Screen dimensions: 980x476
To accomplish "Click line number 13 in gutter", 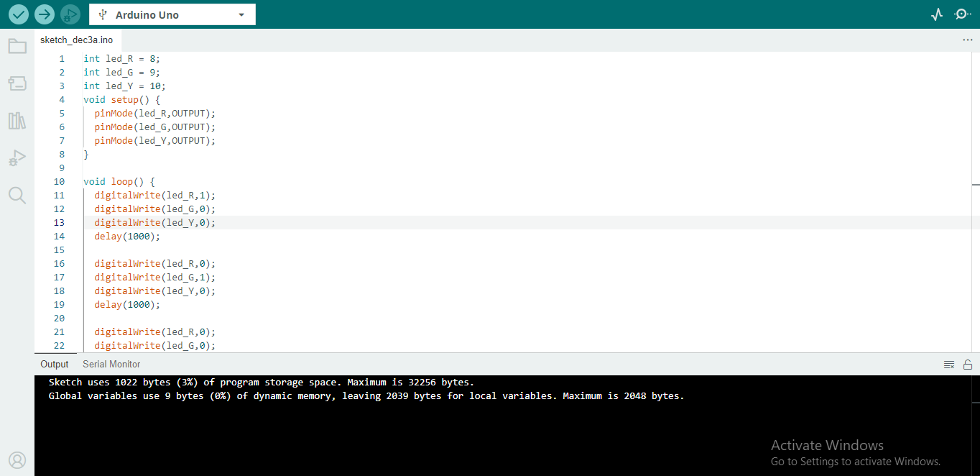I will 59,223.
